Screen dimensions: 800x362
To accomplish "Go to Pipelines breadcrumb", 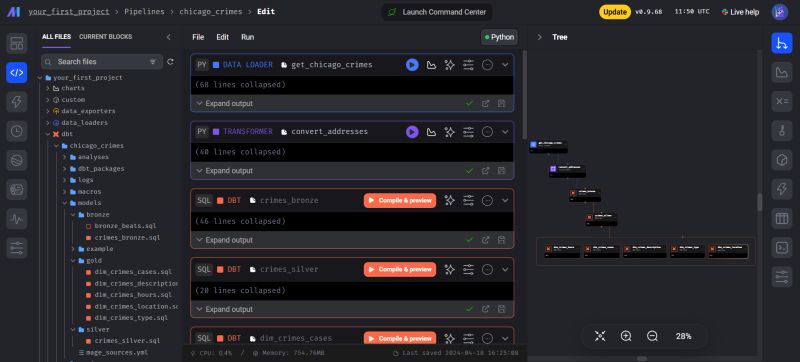I will pos(144,11).
